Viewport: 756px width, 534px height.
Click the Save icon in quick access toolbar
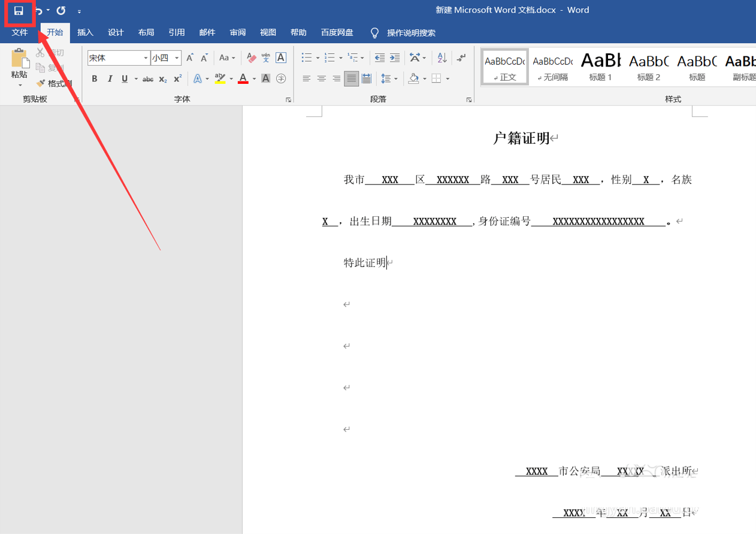pyautogui.click(x=19, y=11)
